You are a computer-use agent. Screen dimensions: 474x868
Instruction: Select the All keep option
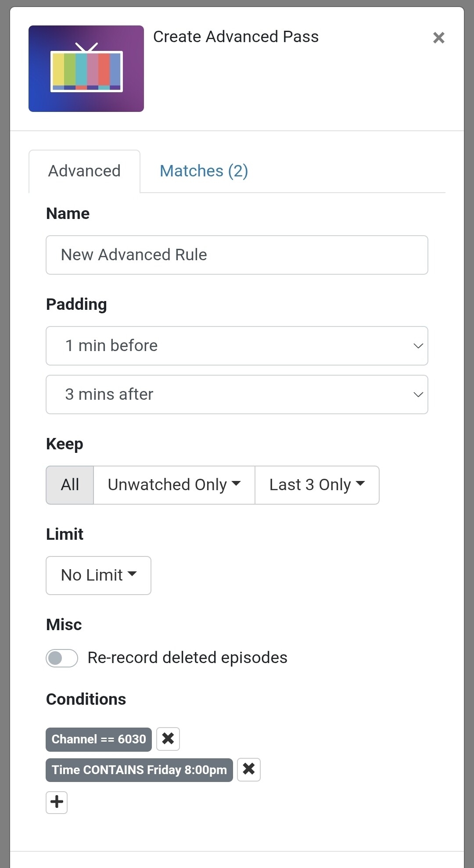[70, 485]
